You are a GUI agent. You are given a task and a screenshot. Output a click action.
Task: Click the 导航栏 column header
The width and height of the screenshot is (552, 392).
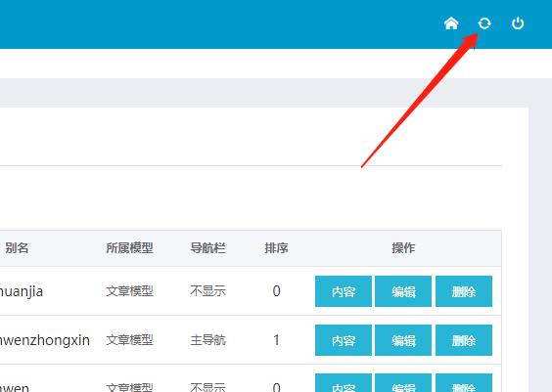(x=207, y=248)
